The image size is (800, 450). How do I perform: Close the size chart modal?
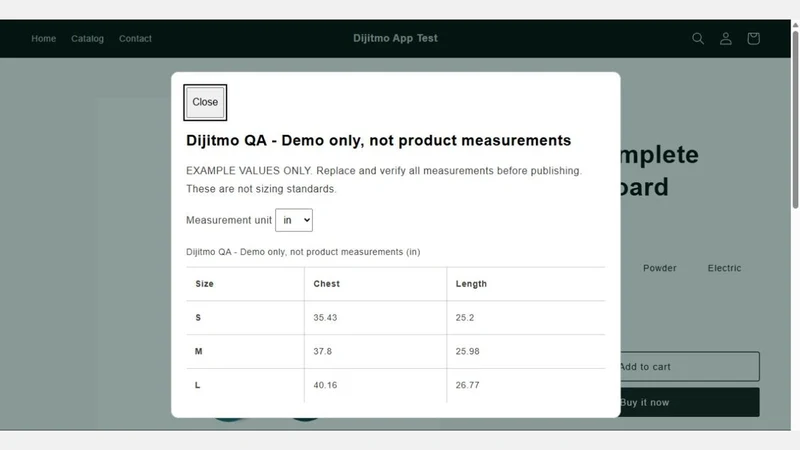(205, 102)
